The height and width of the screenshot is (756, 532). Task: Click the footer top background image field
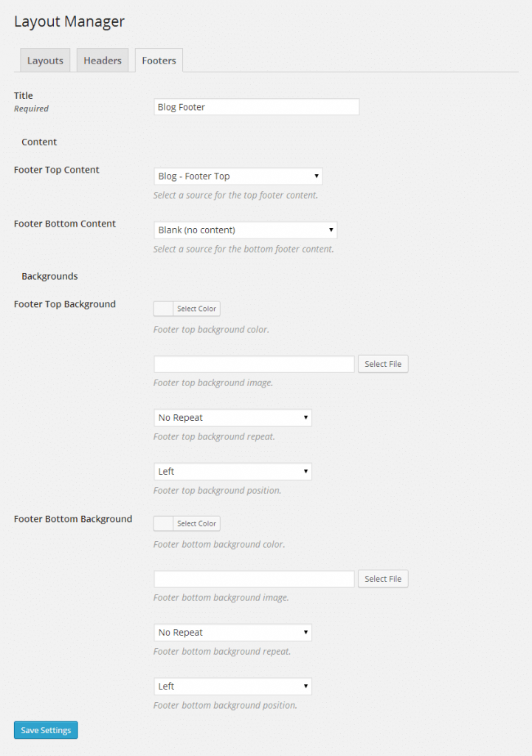tap(253, 363)
